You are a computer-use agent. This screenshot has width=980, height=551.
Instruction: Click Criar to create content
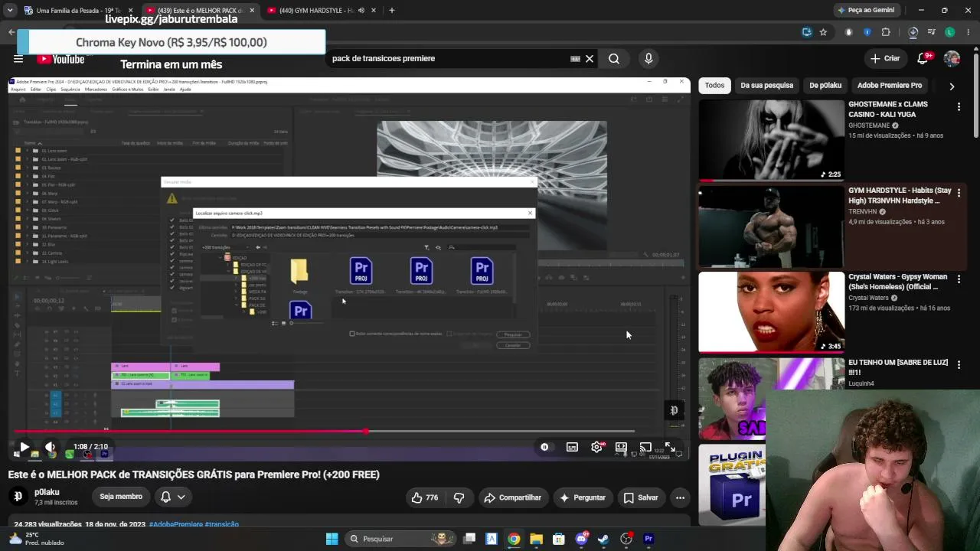pyautogui.click(x=886, y=58)
